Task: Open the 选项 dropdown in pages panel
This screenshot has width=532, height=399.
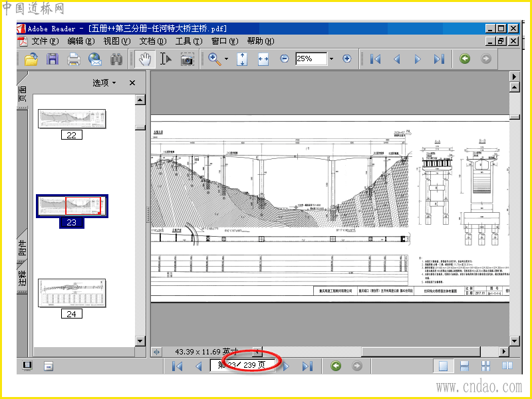Action: click(104, 82)
